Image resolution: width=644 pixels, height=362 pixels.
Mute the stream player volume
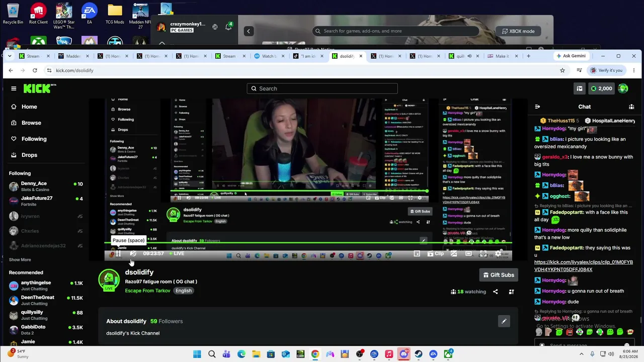tap(133, 254)
